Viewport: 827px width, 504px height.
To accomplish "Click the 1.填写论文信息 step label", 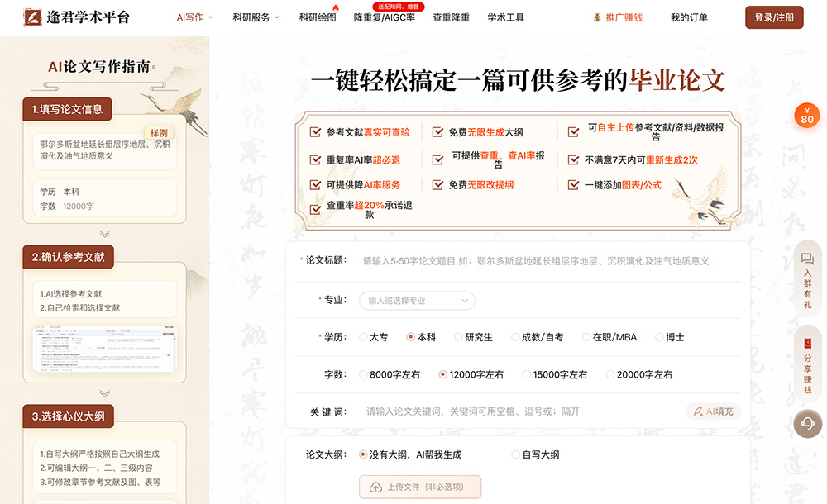I will pyautogui.click(x=67, y=109).
